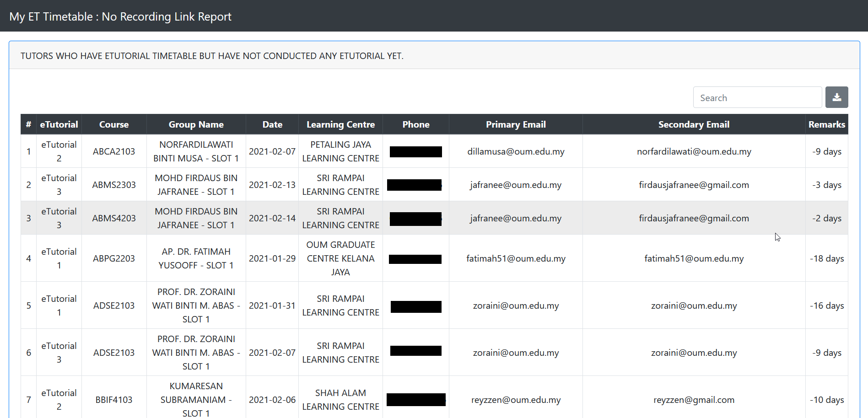Click email norfardilawati@oum.edu.my
The width and height of the screenshot is (868, 418).
pos(694,151)
